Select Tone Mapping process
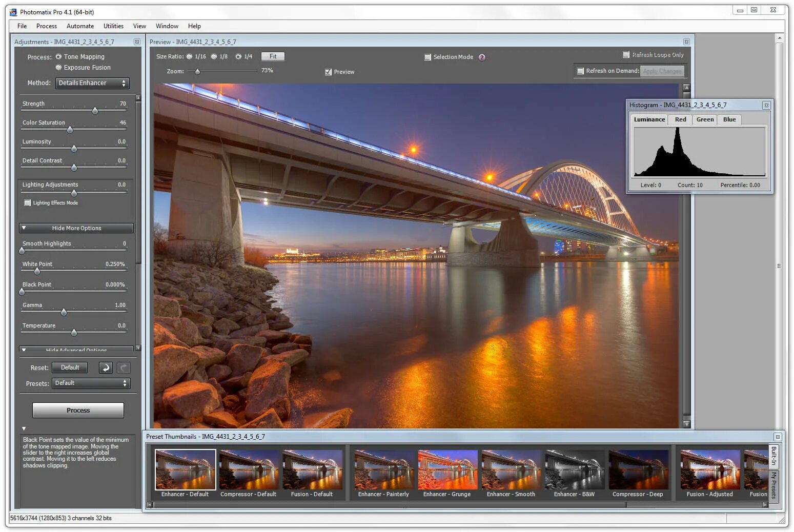 pyautogui.click(x=58, y=57)
